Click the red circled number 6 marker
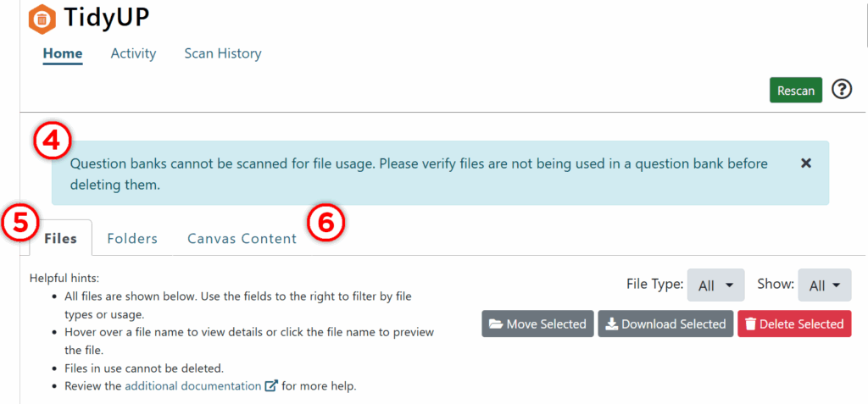 click(x=326, y=223)
